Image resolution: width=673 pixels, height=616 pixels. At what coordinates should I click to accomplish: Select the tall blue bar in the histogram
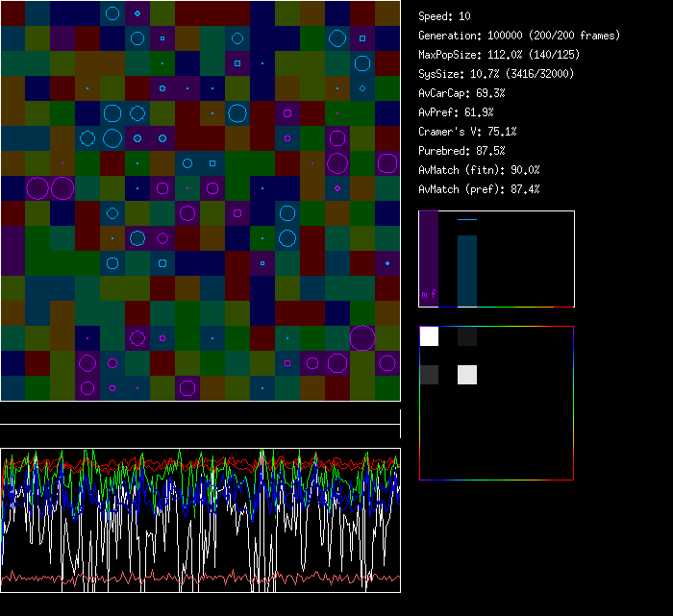click(x=467, y=271)
